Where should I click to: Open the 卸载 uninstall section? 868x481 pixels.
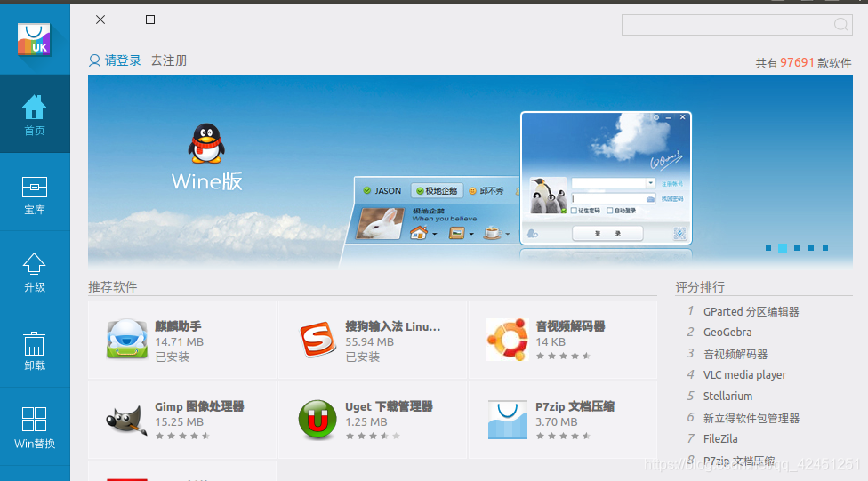click(35, 350)
